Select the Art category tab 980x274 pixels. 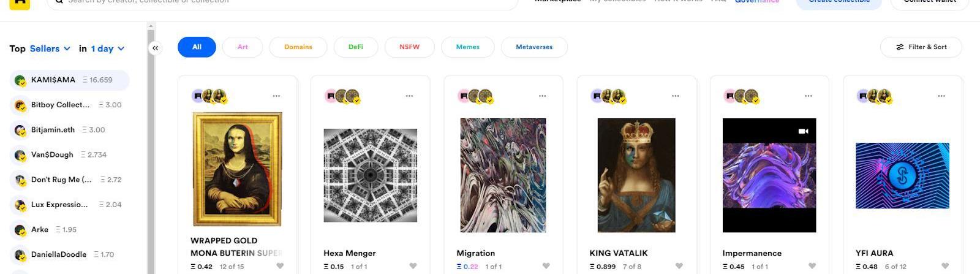243,47
